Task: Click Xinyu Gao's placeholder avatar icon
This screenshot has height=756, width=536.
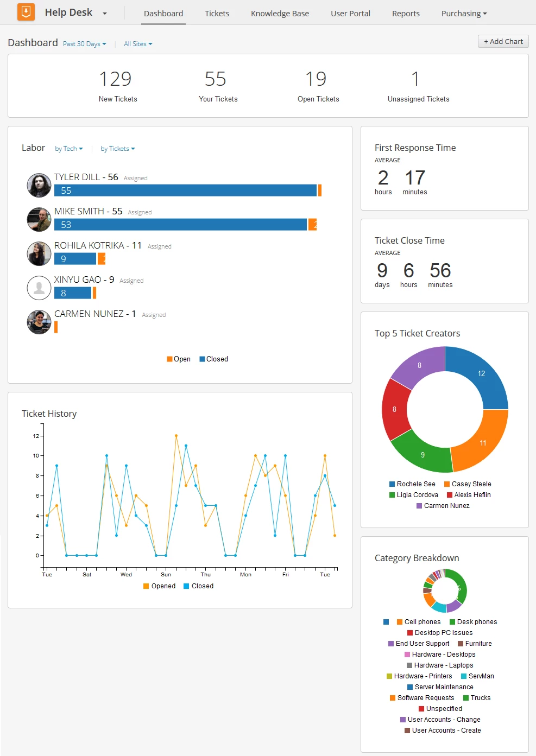Action: click(39, 288)
